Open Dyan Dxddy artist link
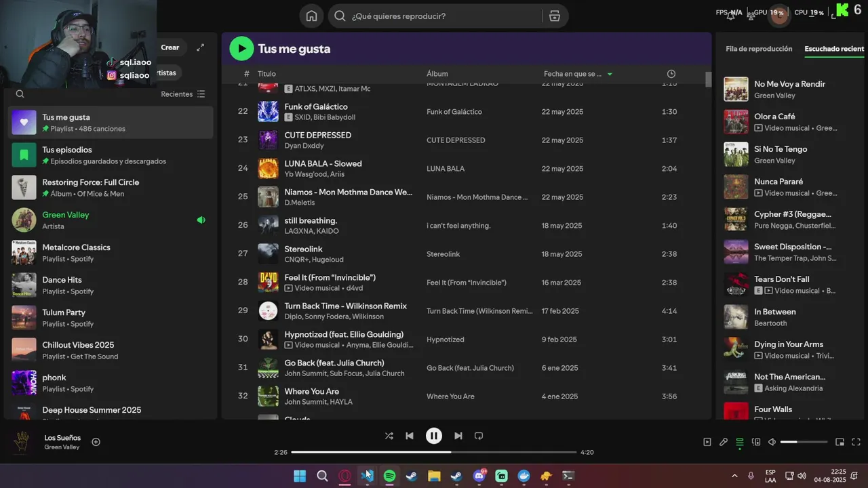Viewport: 868px width, 488px height. click(304, 146)
